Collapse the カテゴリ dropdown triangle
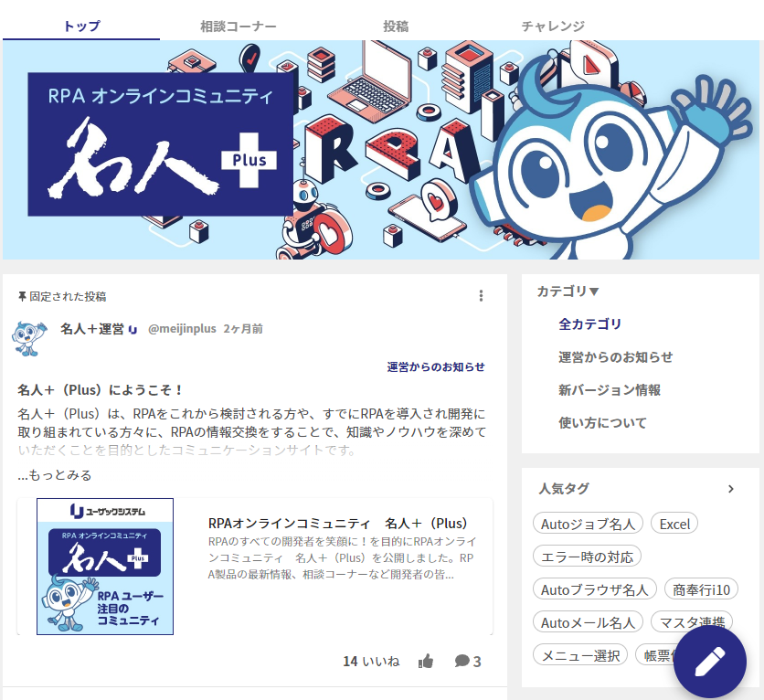764x700 pixels. [x=593, y=292]
